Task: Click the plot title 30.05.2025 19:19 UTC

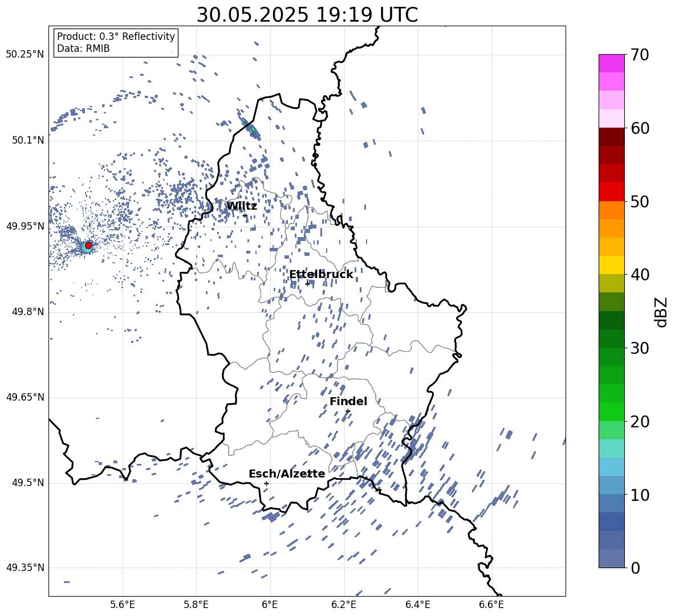Action: click(x=307, y=15)
